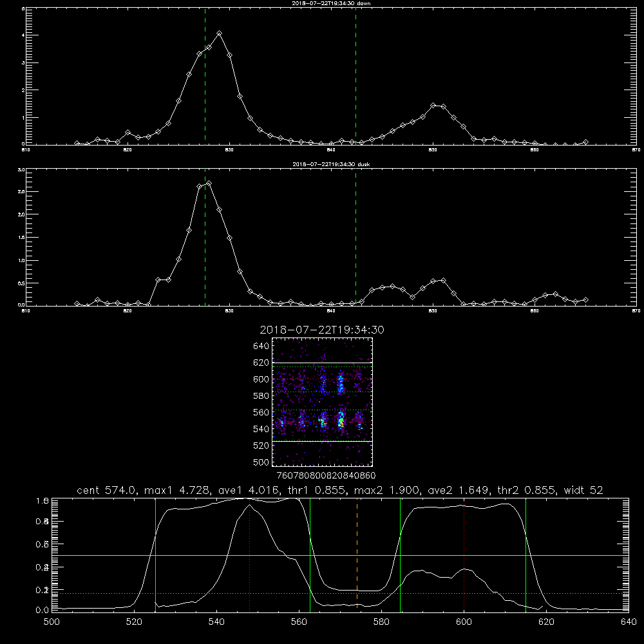The image size is (644, 644).
Task: Click the highest diamond marker of the dusk curve
Action: pos(209,184)
